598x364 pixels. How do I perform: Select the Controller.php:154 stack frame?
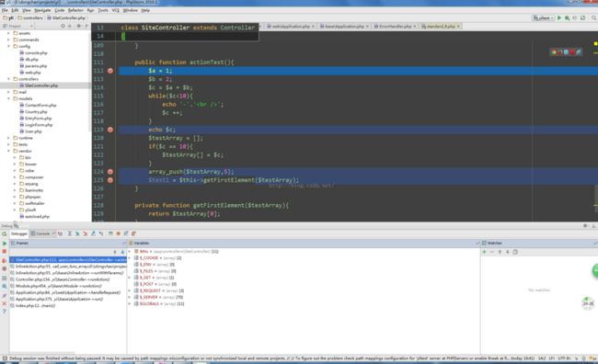pyautogui.click(x=63, y=279)
